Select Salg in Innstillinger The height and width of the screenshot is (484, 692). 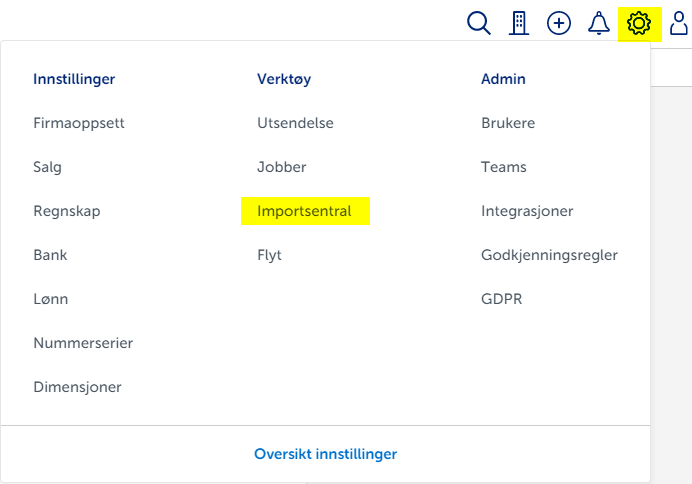coord(47,167)
